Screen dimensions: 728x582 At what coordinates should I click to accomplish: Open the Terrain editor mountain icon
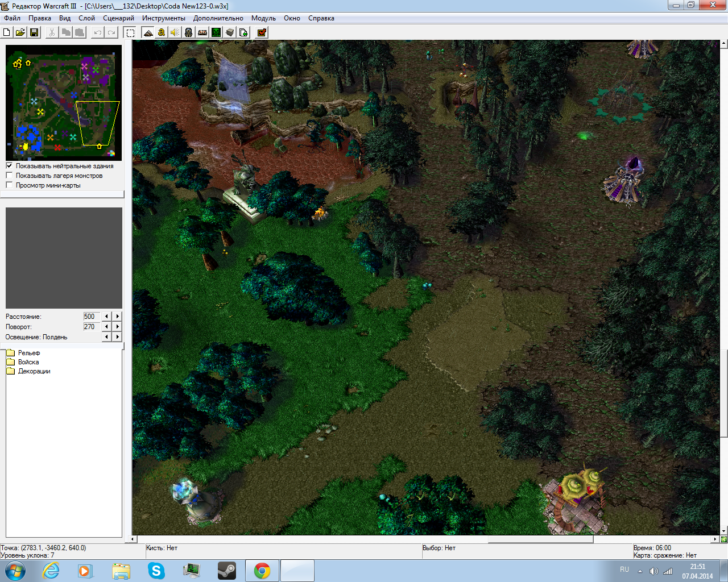pyautogui.click(x=148, y=32)
